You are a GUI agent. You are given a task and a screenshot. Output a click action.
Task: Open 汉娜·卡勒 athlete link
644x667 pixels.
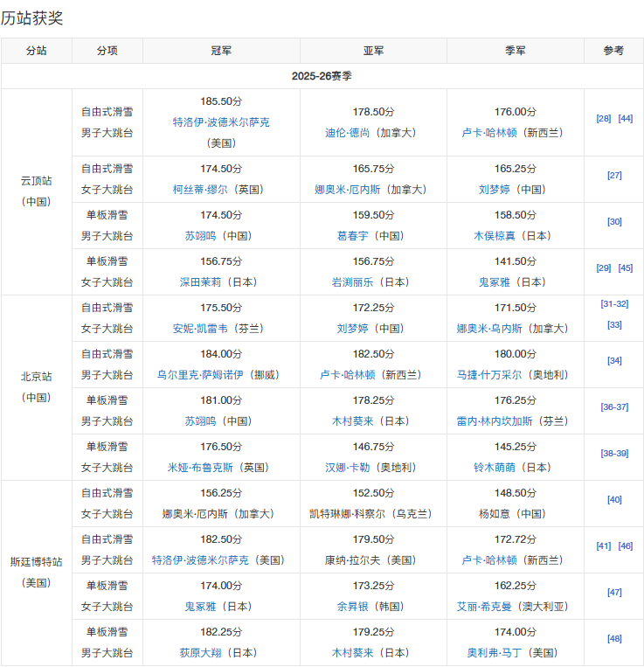click(347, 468)
